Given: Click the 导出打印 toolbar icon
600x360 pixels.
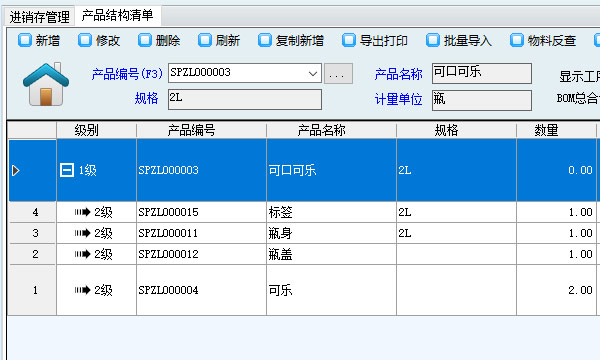Looking at the screenshot, I should [349, 40].
